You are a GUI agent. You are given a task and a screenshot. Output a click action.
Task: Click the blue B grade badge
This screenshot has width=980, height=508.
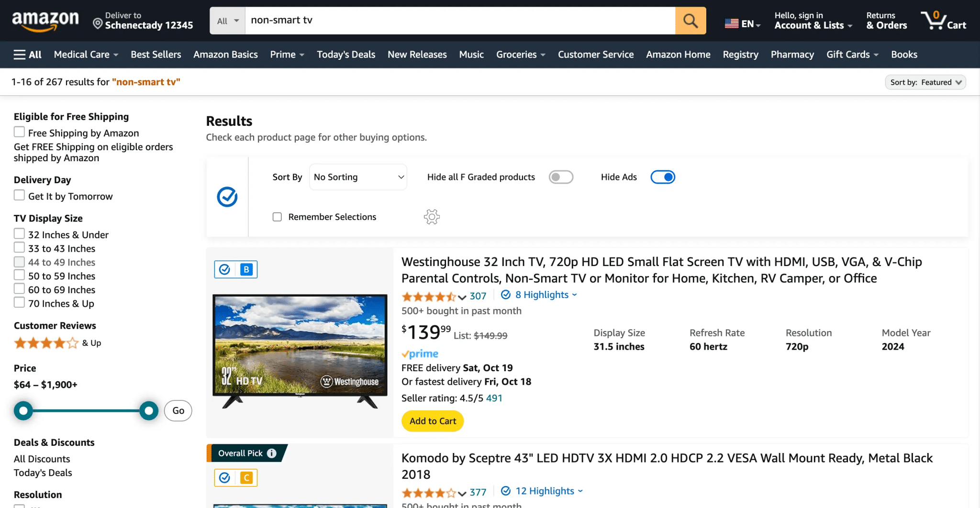coord(246,269)
